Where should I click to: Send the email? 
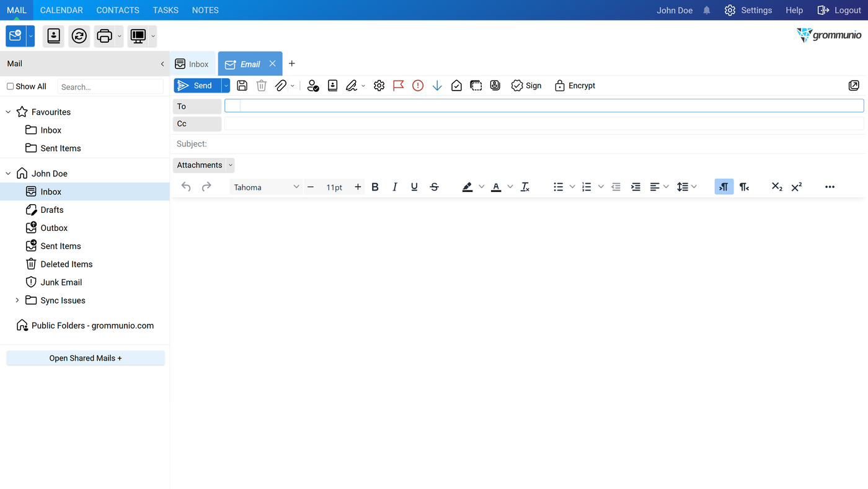[x=197, y=86]
